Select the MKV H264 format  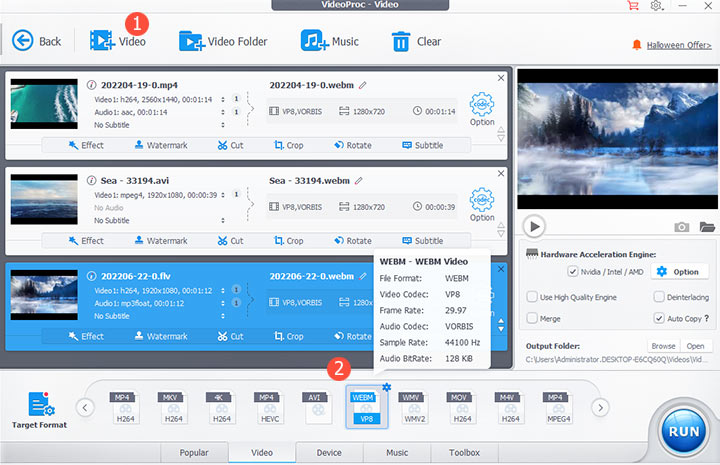tap(173, 408)
